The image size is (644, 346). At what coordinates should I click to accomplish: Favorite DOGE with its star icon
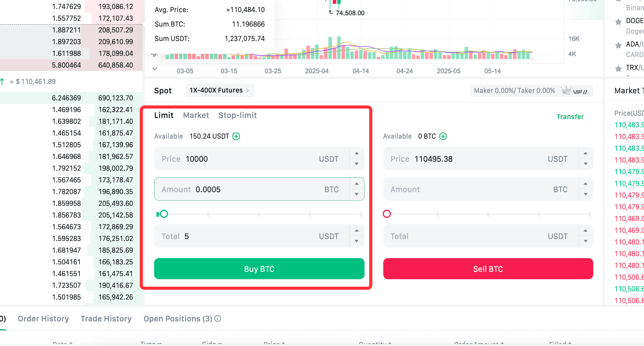[618, 22]
